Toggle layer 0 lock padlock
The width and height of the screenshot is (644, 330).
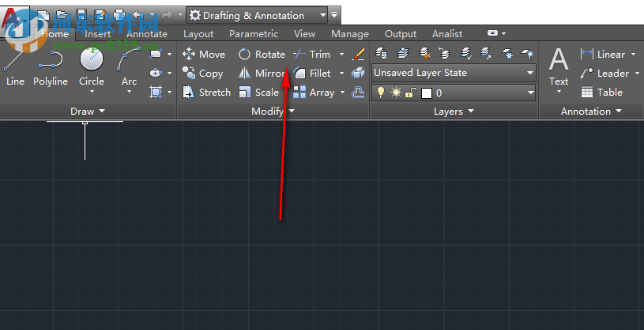click(x=409, y=93)
